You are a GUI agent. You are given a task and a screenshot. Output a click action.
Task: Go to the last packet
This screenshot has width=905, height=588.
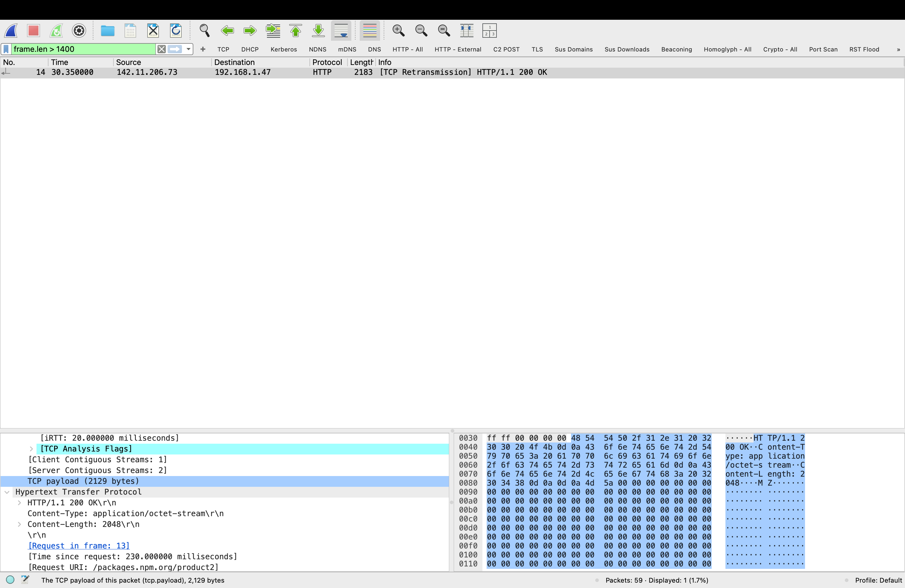tap(318, 31)
